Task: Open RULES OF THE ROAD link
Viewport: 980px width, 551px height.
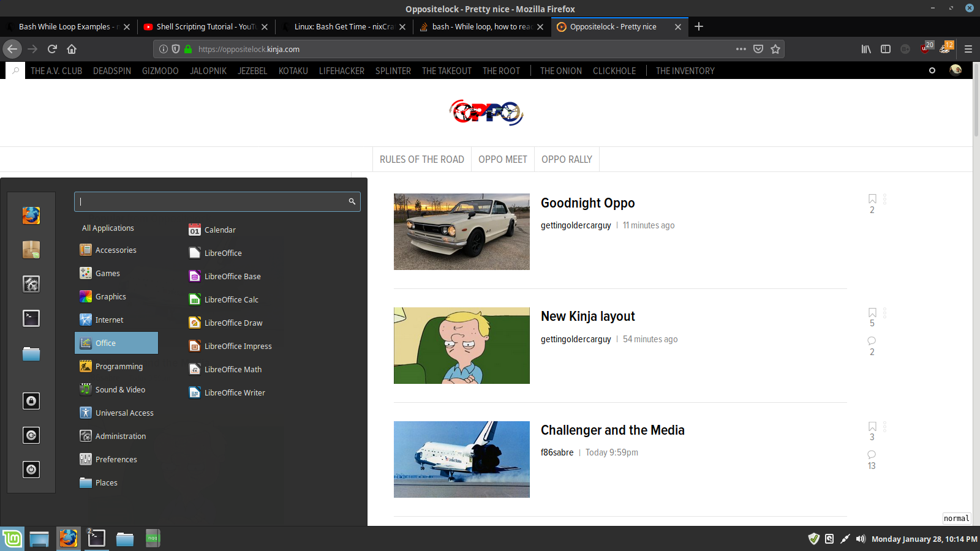Action: 422,159
